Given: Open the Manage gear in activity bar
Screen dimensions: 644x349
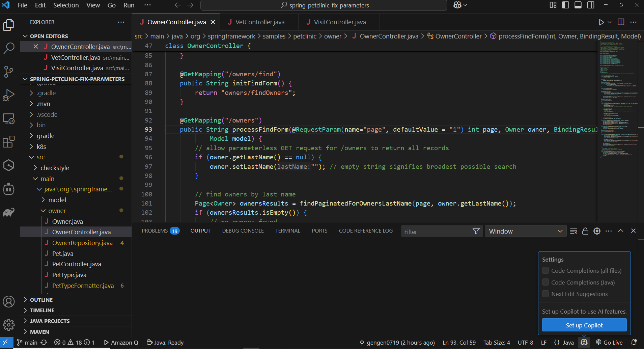Looking at the screenshot, I should tap(8, 325).
